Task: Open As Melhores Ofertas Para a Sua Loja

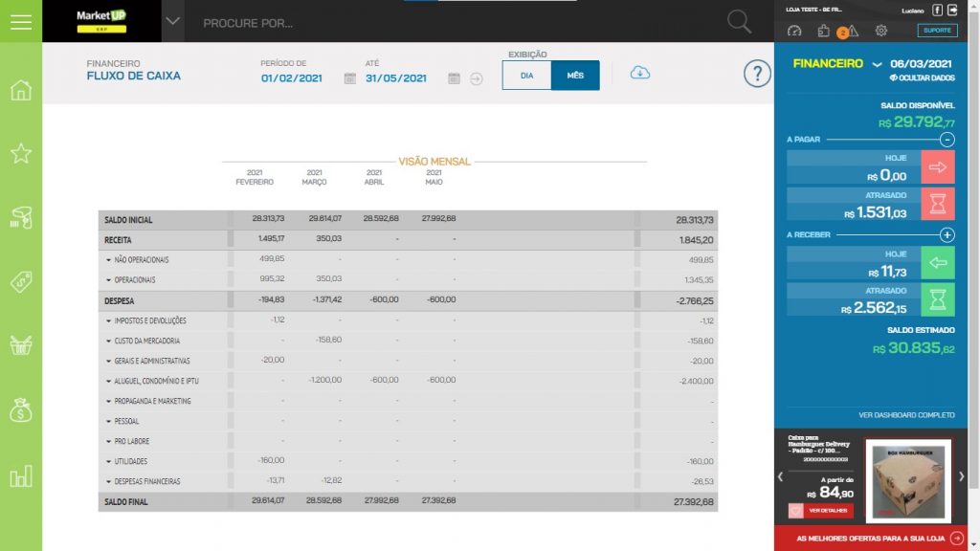Action: coord(871,538)
